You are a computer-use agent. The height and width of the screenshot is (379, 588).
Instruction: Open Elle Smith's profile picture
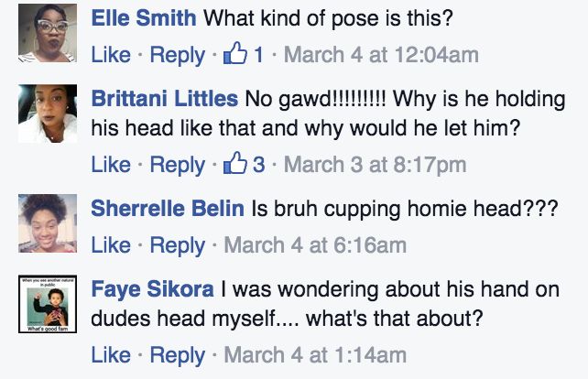[47, 35]
